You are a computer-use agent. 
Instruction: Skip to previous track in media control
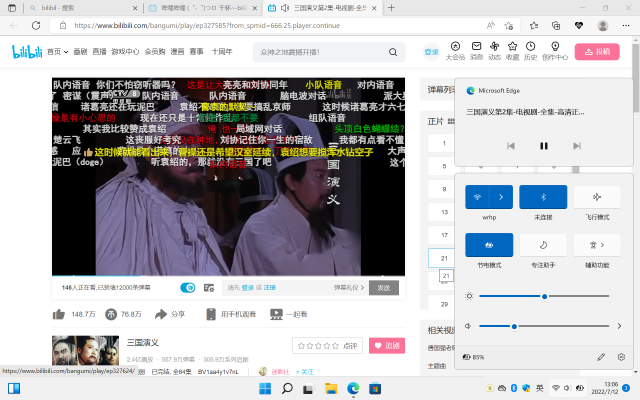[x=511, y=146]
